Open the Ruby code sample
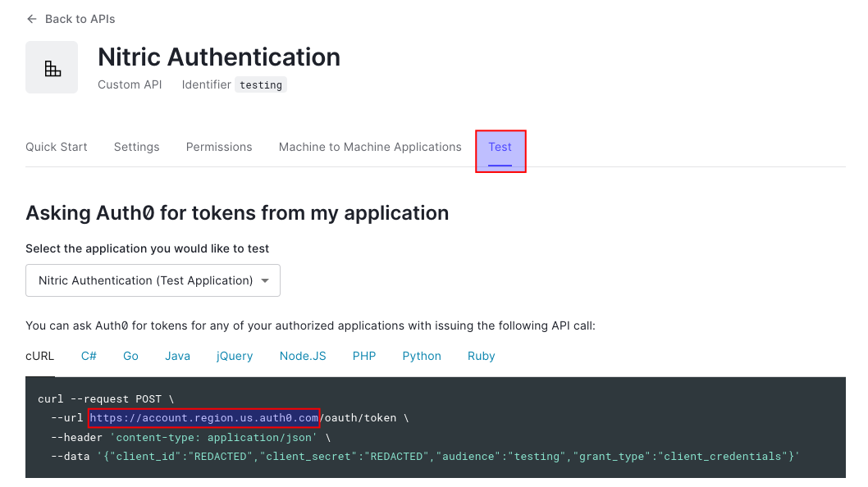This screenshot has height=487, width=868. [x=482, y=356]
